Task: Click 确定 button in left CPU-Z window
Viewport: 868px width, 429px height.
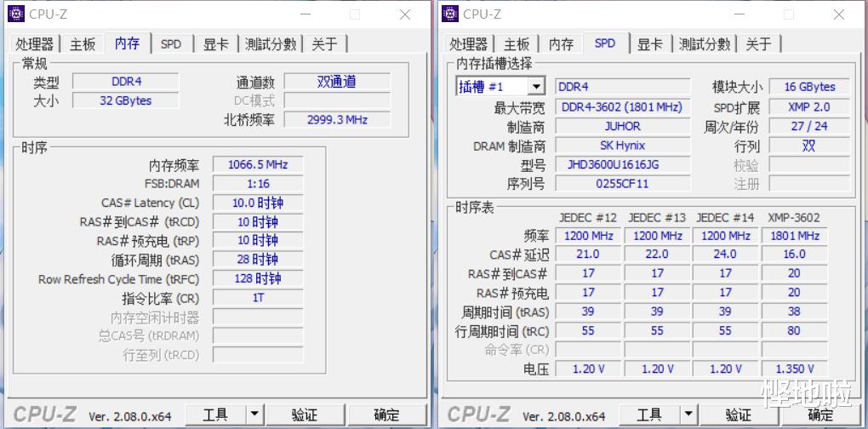Action: 386,415
